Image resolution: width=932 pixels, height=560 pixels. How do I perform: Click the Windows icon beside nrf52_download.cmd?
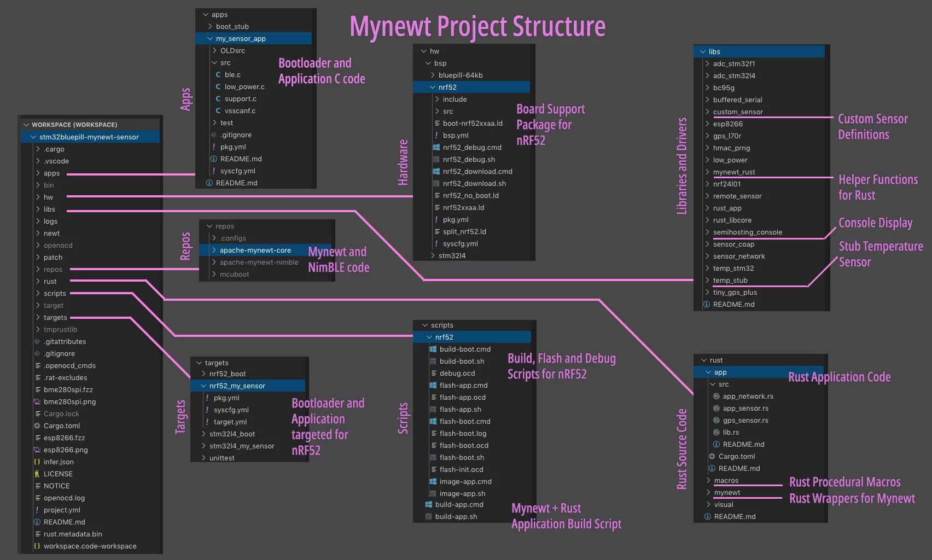pos(436,171)
